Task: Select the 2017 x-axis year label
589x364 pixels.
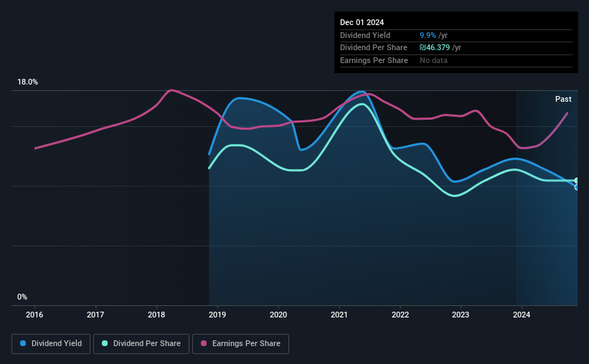Action: [x=95, y=315]
